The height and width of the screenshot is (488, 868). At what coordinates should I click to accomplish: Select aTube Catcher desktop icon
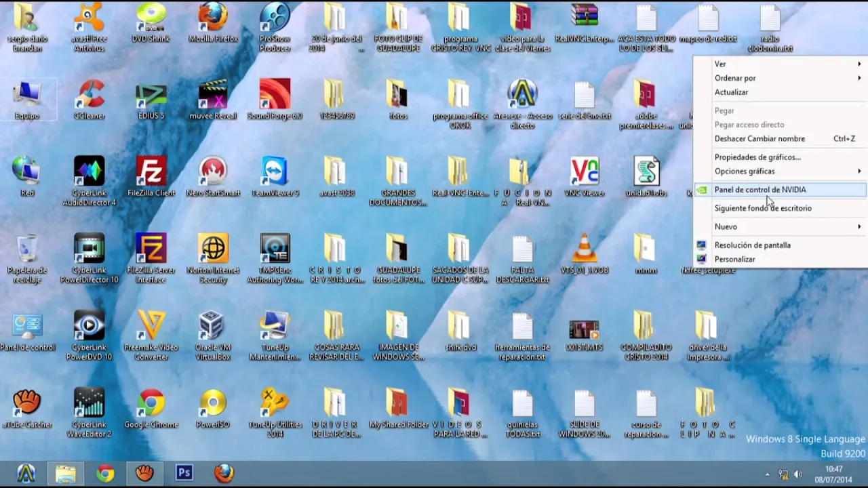(x=27, y=409)
